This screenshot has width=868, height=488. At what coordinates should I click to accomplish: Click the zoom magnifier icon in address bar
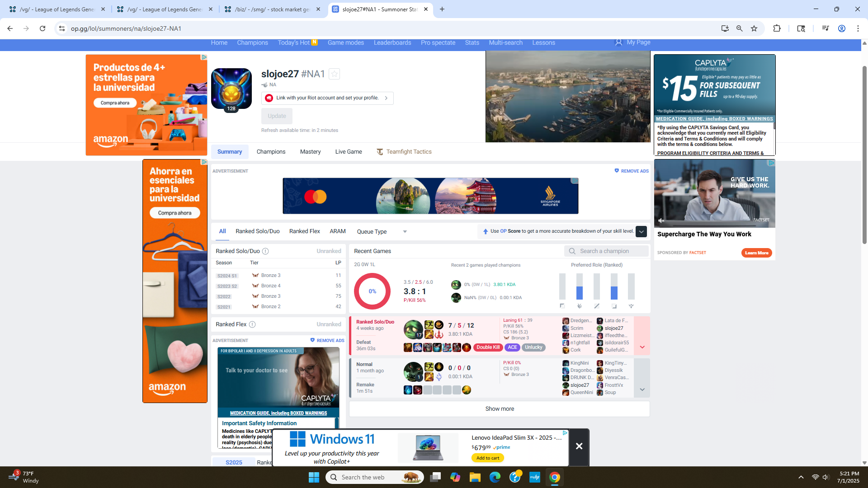click(740, 28)
